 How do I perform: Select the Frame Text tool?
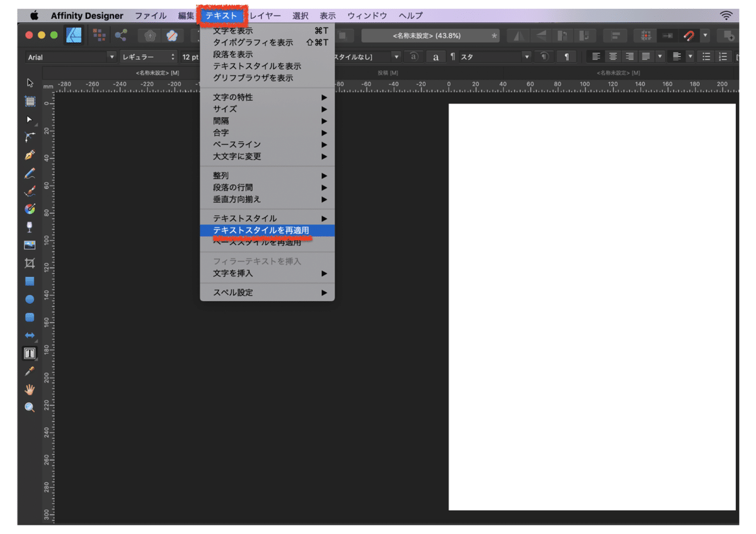[30, 354]
